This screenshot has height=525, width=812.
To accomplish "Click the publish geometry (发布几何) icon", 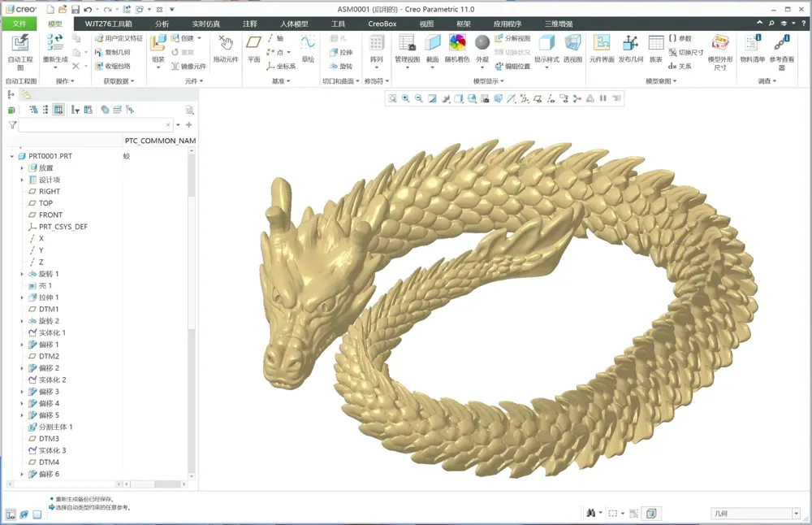I will coord(630,50).
